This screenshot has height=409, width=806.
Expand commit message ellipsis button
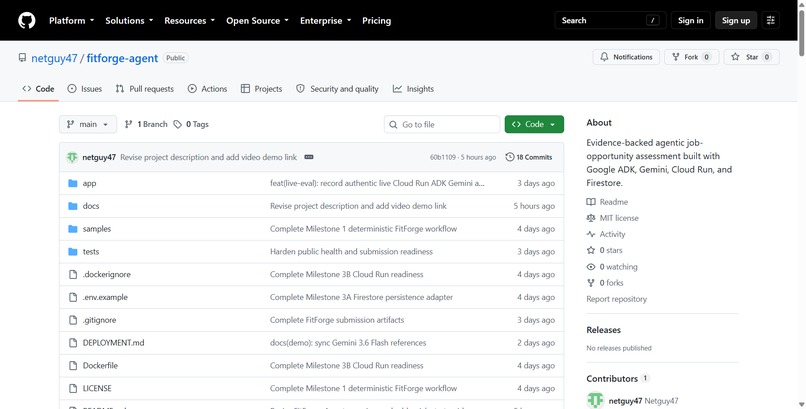coord(309,157)
